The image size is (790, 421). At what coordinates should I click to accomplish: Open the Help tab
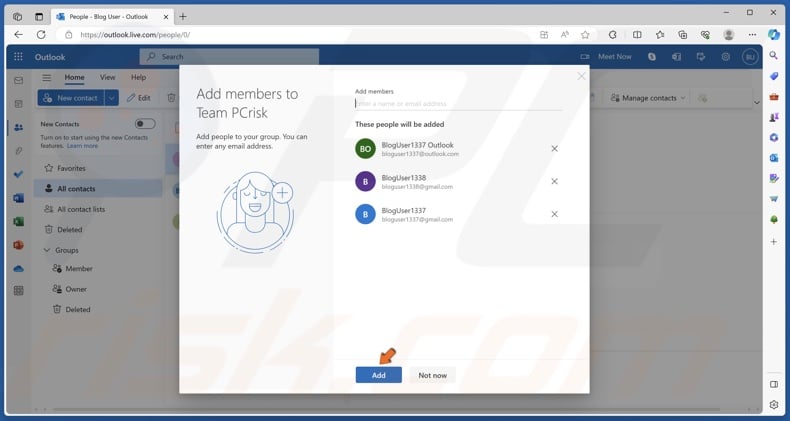point(138,77)
